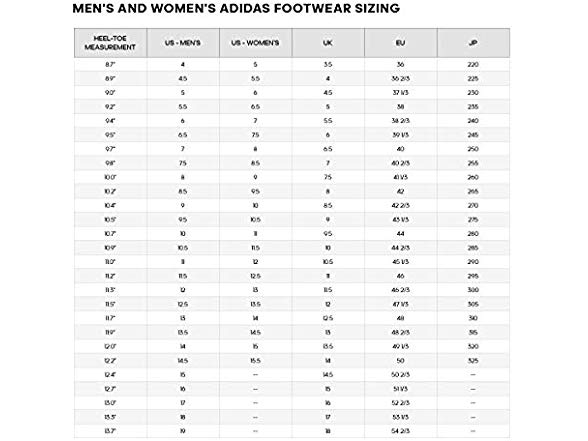Click the EU column header

coord(400,43)
